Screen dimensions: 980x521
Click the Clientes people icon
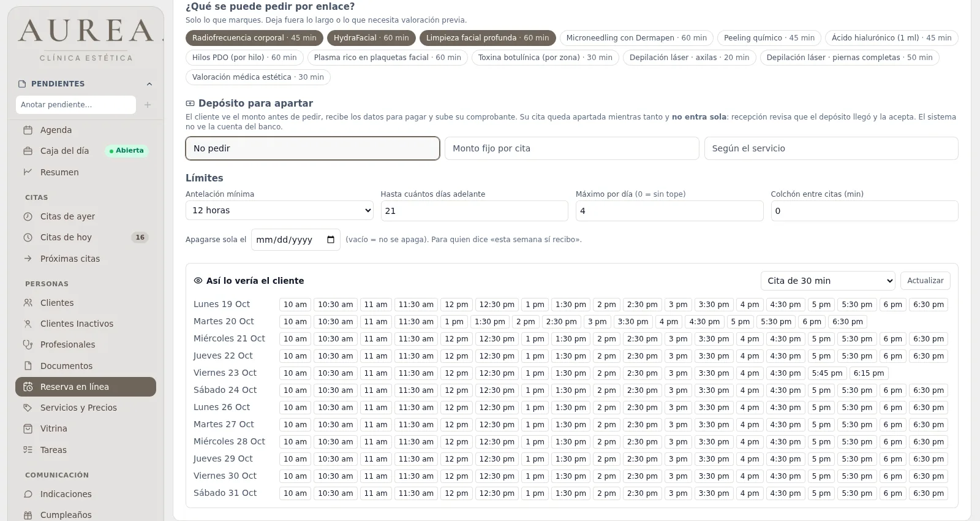[28, 303]
